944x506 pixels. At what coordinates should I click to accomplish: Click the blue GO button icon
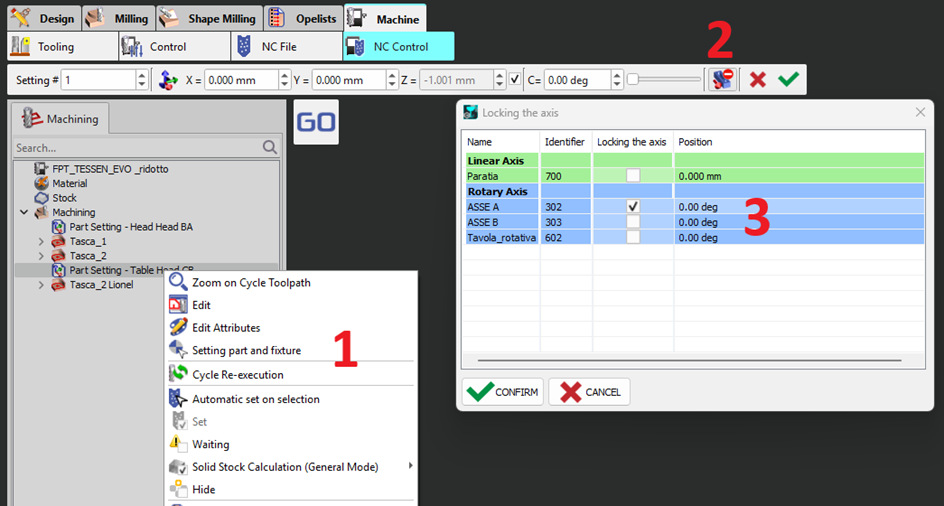316,122
